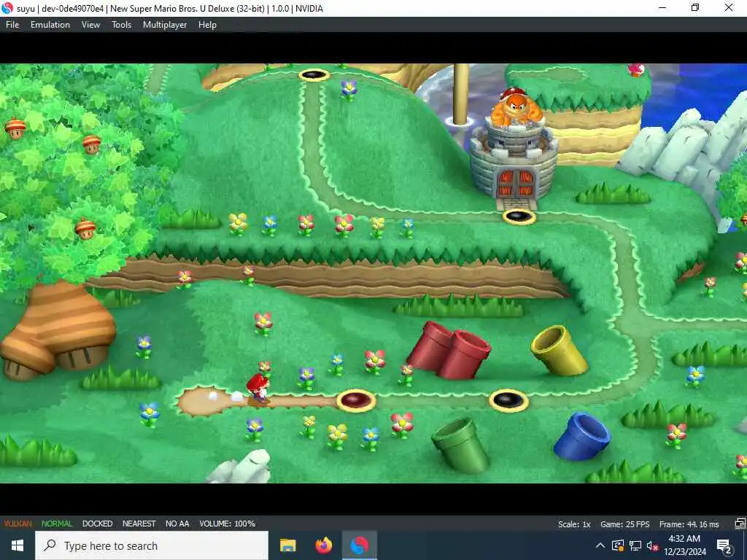Click the red level node beside Mario

(x=356, y=400)
